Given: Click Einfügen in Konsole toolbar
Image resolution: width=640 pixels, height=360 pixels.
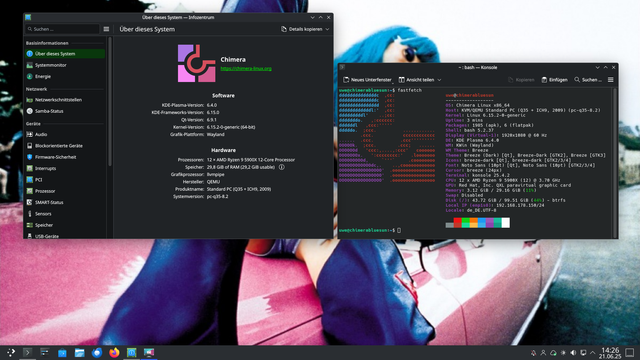Looking at the screenshot, I should click(x=554, y=80).
